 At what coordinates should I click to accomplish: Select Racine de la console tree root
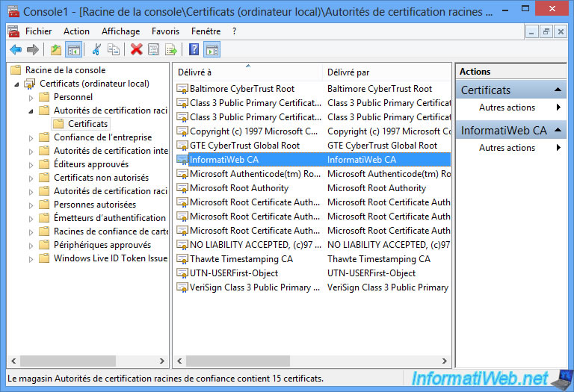pos(65,70)
